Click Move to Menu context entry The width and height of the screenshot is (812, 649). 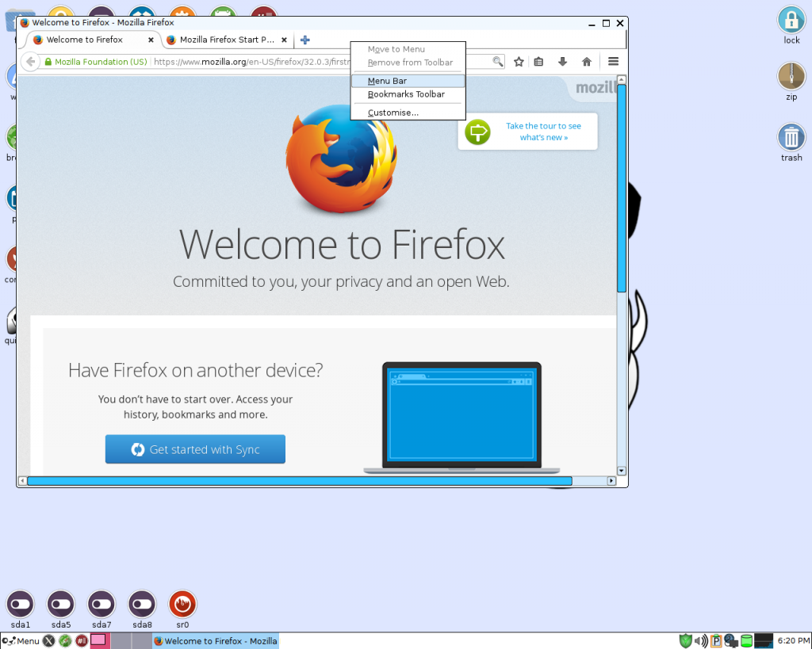point(408,49)
